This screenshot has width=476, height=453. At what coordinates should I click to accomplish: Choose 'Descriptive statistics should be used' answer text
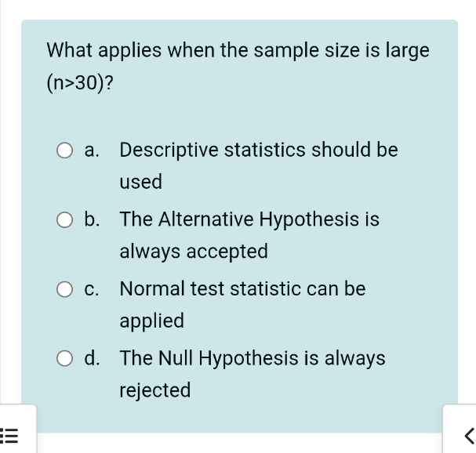tap(259, 165)
